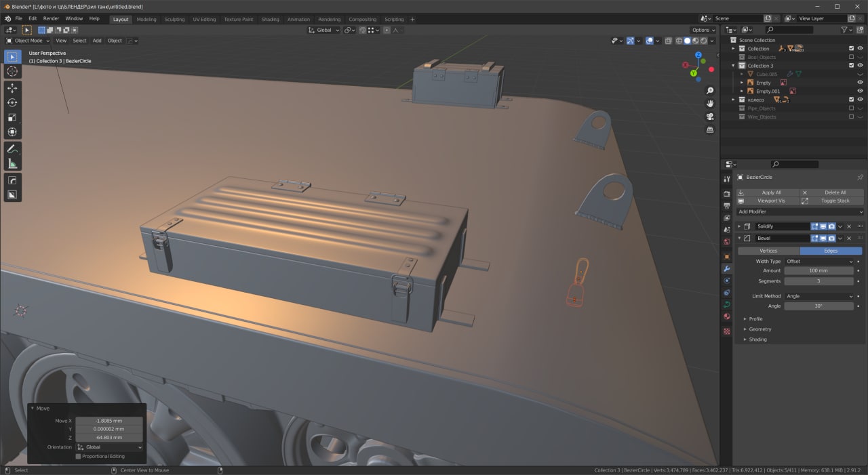This screenshot has height=475, width=868.
Task: Select the Measure tool
Action: click(12, 164)
